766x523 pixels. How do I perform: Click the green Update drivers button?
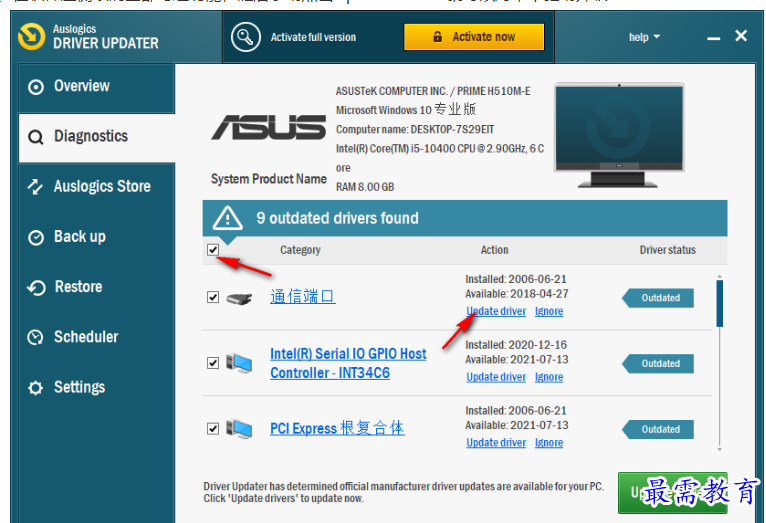[672, 493]
